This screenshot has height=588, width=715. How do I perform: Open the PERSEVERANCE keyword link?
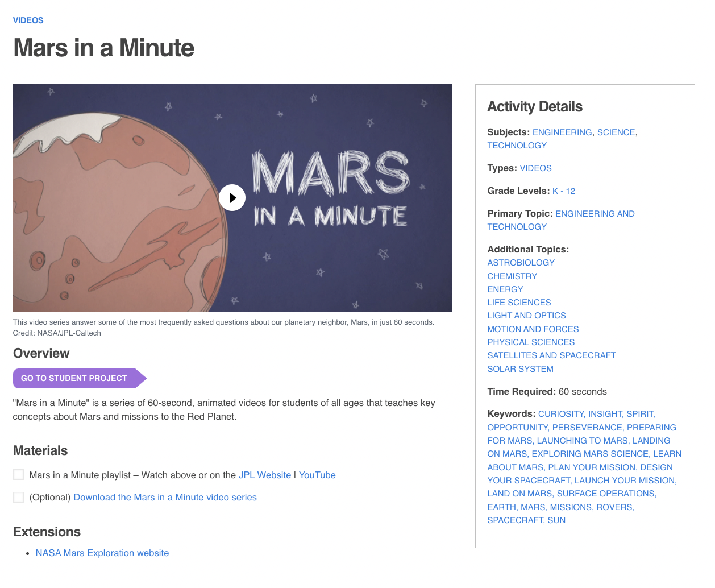[x=585, y=427]
